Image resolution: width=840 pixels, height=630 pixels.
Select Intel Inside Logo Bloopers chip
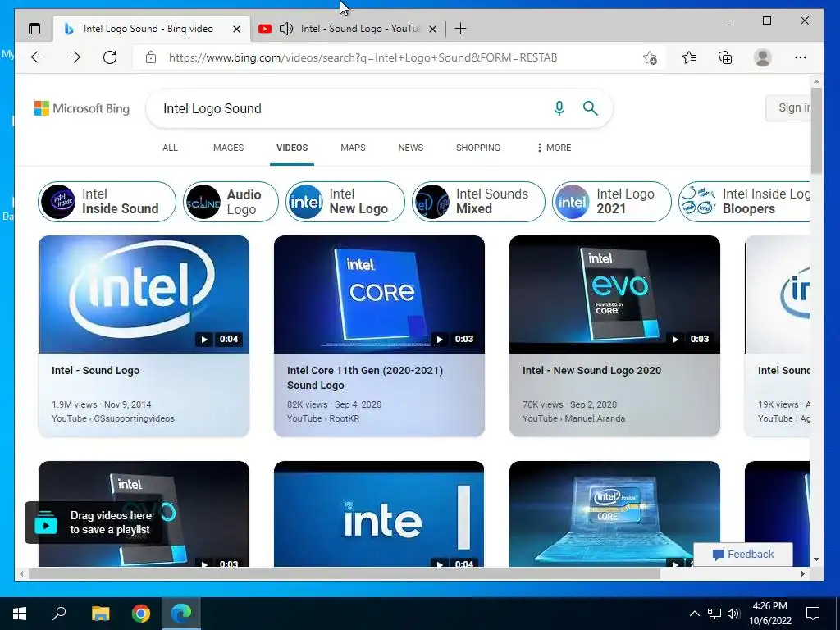[x=744, y=202]
